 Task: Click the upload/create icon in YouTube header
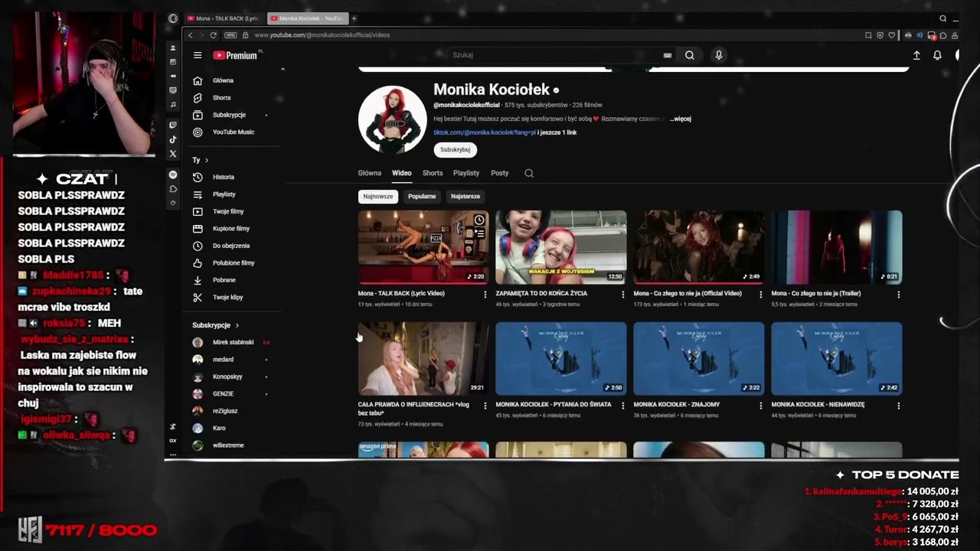pyautogui.click(x=916, y=55)
